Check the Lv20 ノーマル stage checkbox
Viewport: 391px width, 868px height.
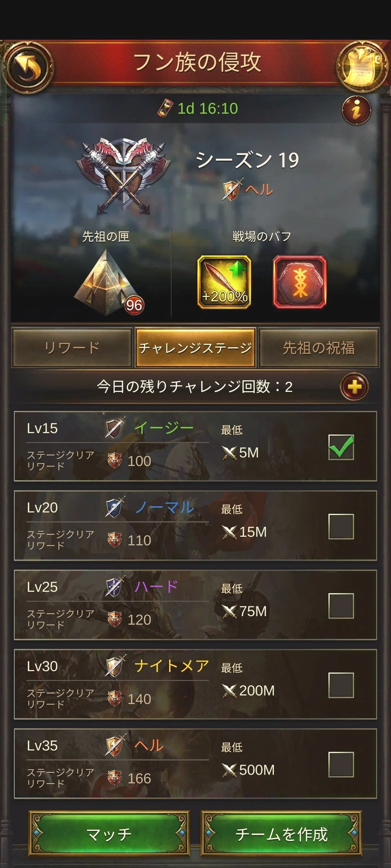[x=341, y=527]
